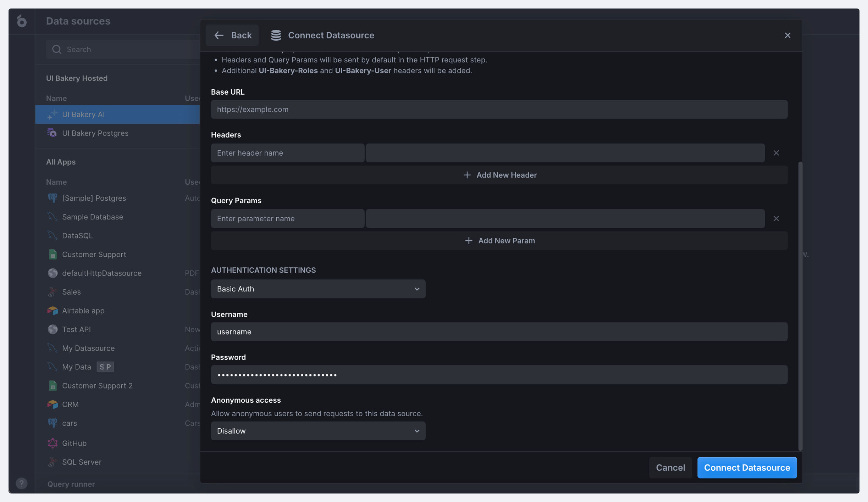Open the Basic Auth authentication dropdown
Image resolution: width=868 pixels, height=502 pixels.
pyautogui.click(x=318, y=289)
